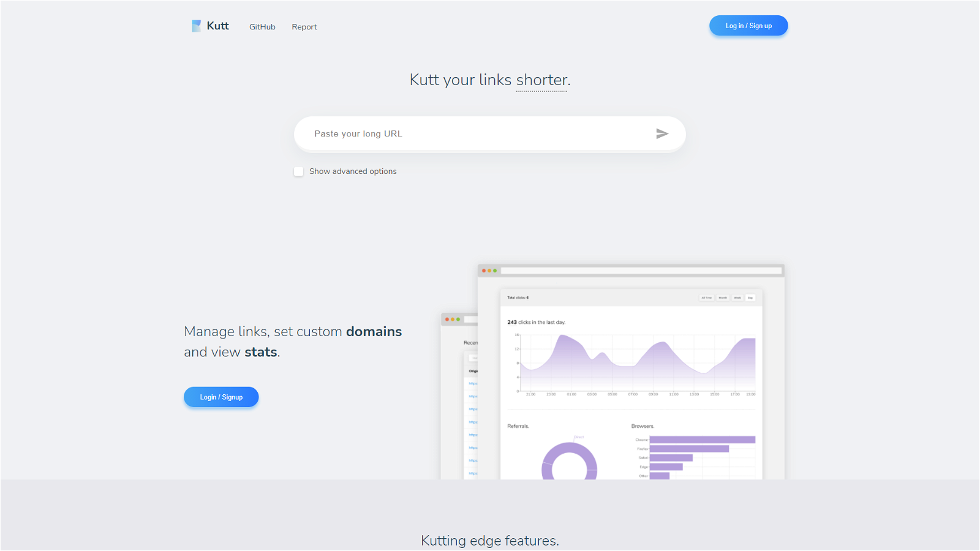
Task: Click the stats dashboard preview image
Action: click(x=612, y=372)
